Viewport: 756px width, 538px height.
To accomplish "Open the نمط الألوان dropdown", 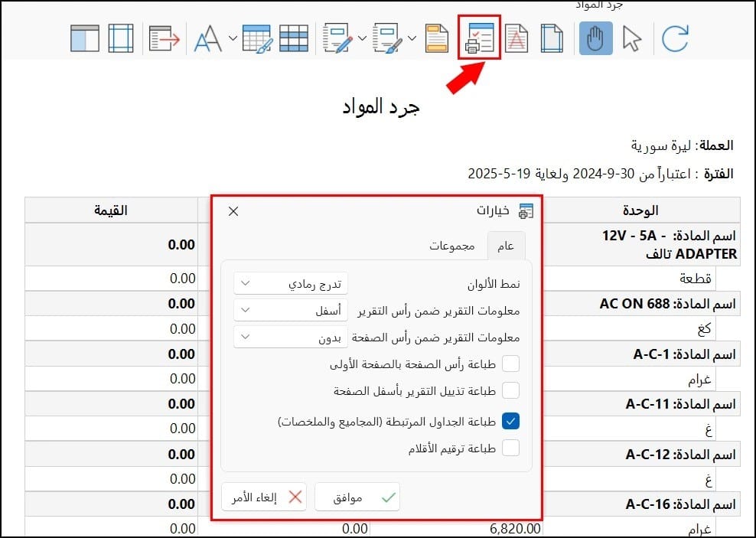I will [x=291, y=283].
